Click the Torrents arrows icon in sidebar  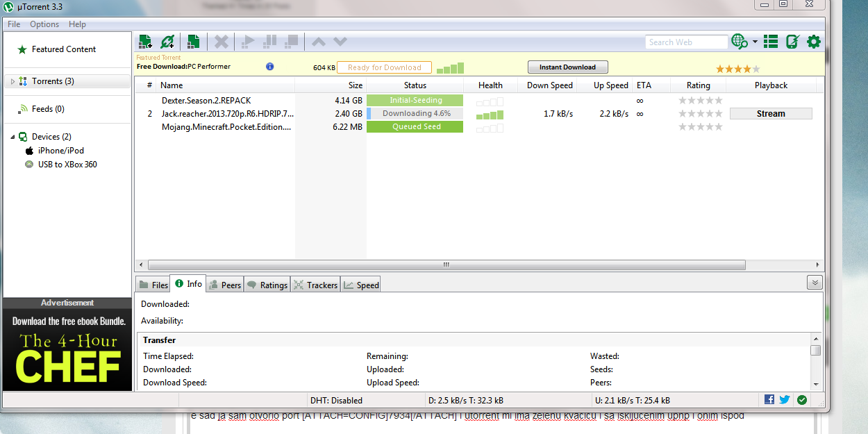pyautogui.click(x=24, y=81)
